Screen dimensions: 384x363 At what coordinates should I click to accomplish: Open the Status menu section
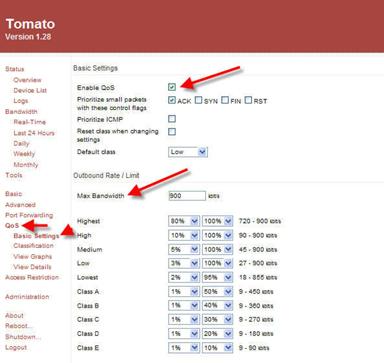[x=15, y=69]
